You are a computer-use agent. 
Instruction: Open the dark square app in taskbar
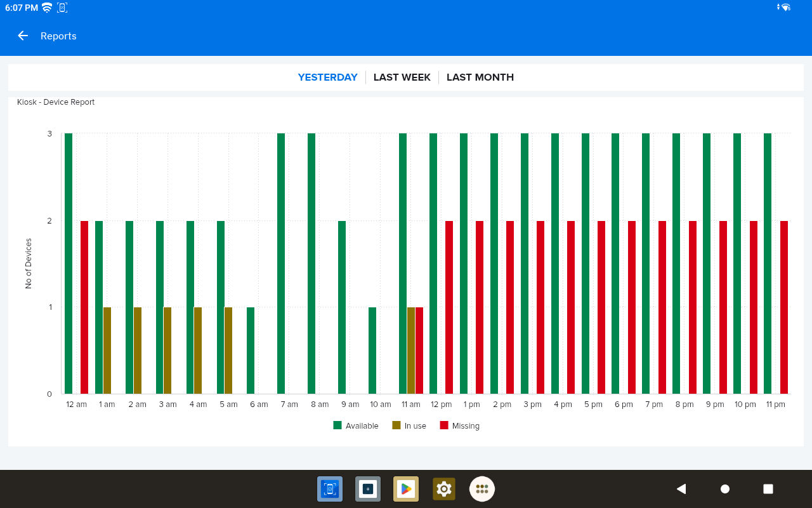pos(368,489)
